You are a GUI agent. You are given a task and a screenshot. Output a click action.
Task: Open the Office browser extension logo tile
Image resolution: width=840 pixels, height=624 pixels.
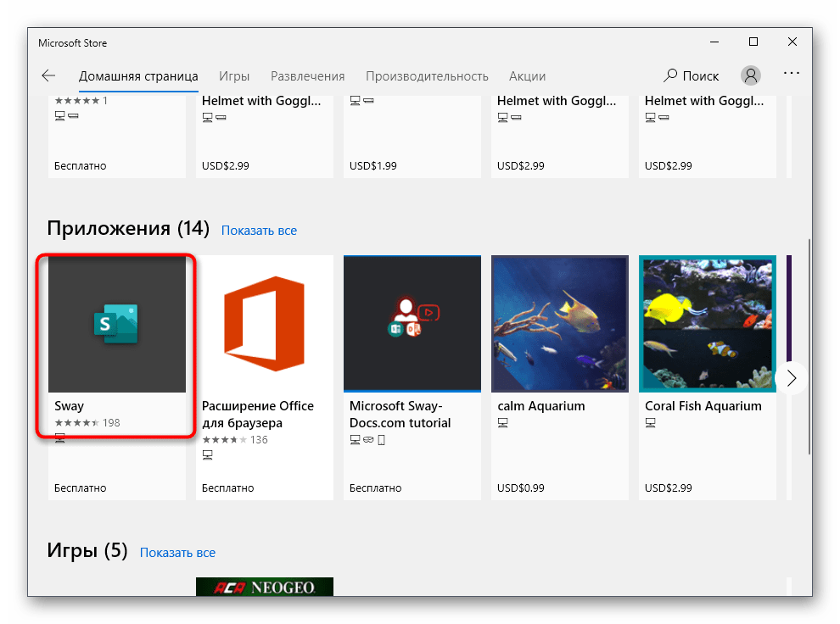(265, 324)
